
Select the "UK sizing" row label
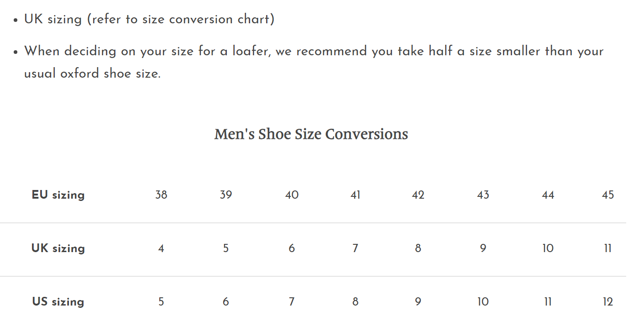58,248
